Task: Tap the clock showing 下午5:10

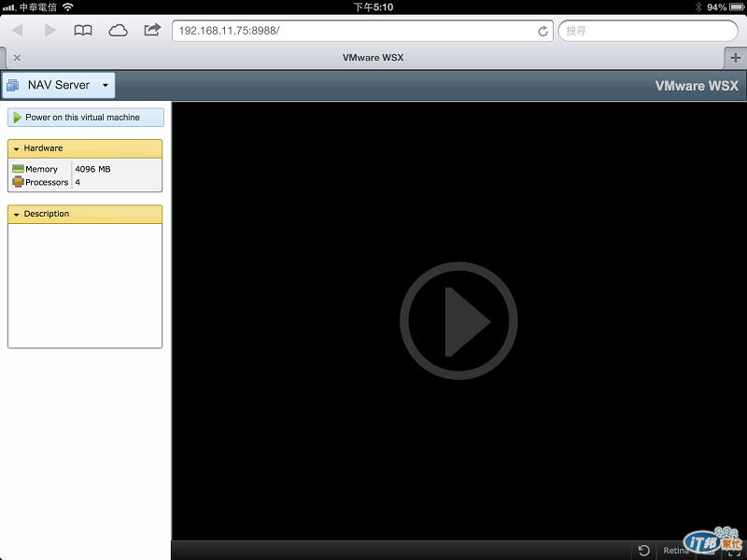Action: tap(373, 7)
